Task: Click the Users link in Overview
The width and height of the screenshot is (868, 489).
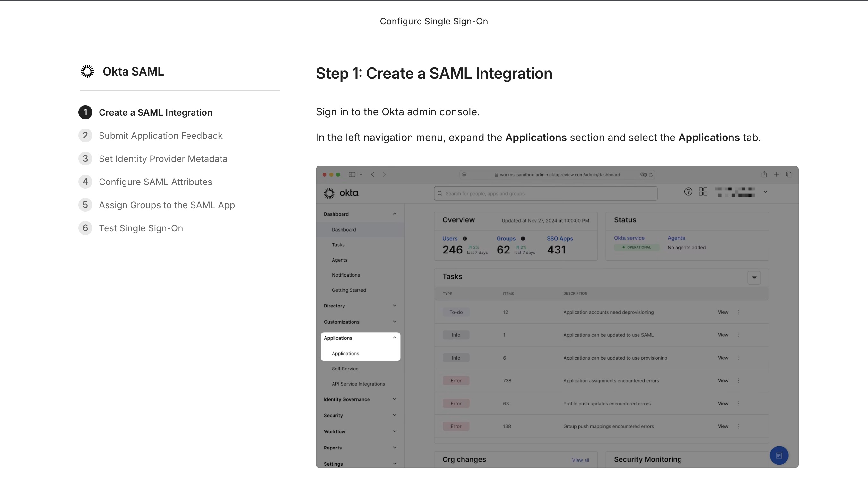Action: 450,239
